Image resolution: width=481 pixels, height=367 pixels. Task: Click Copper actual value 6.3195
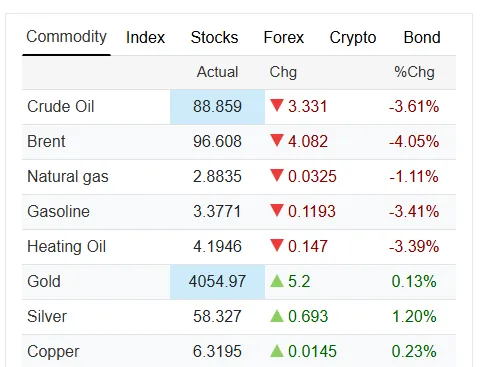pos(217,352)
